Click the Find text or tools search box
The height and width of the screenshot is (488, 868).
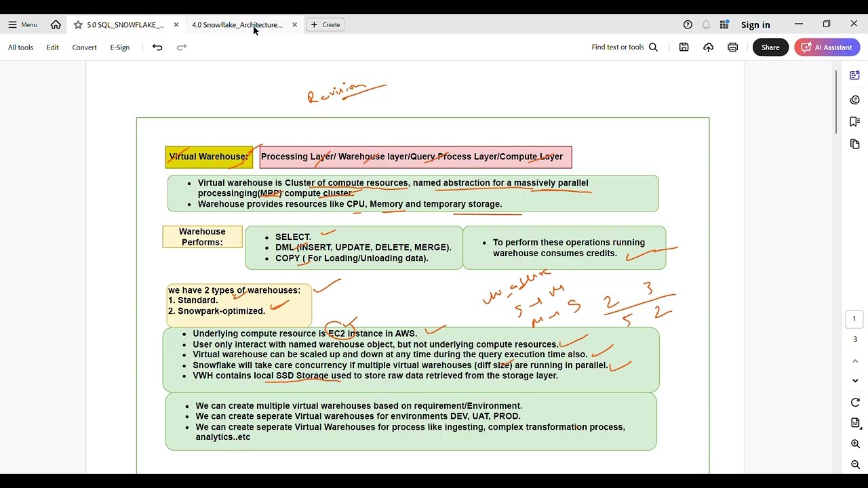click(x=625, y=47)
